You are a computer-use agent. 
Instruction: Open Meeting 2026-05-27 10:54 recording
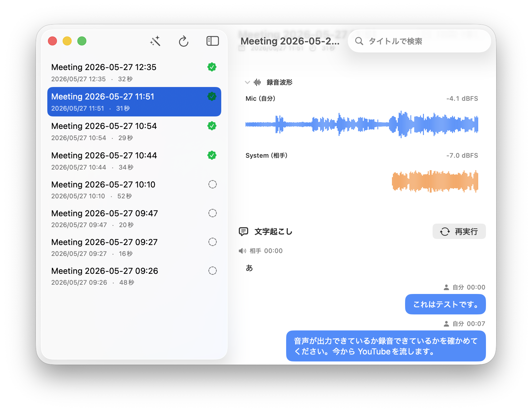pos(134,131)
